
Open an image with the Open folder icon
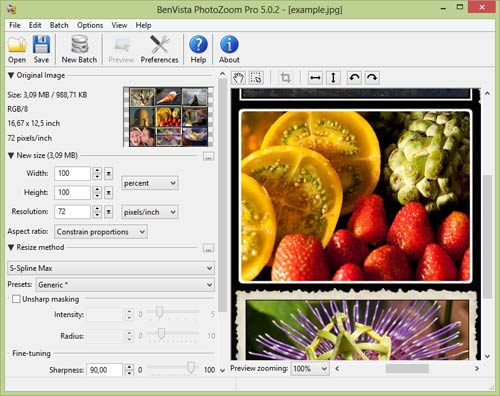click(x=17, y=49)
